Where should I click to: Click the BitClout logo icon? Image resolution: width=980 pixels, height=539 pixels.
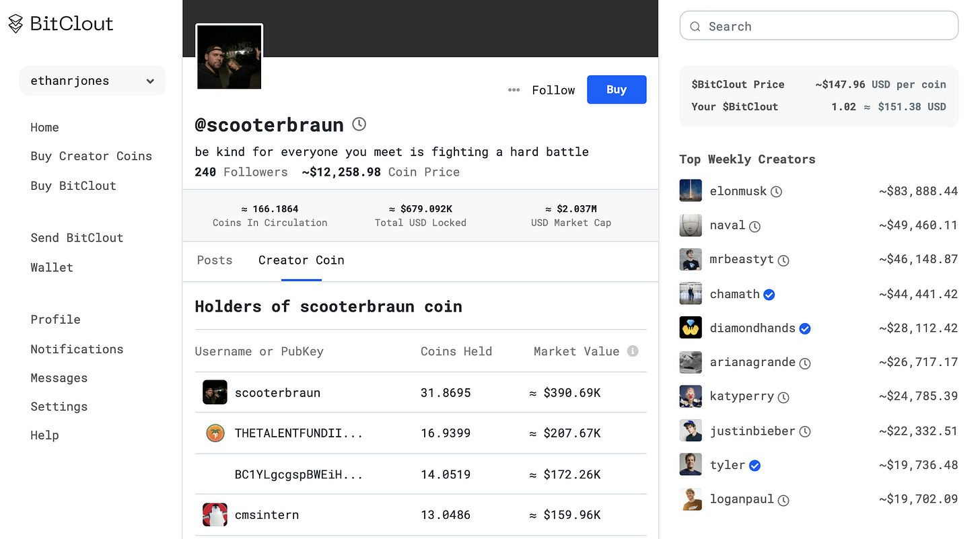(x=15, y=24)
